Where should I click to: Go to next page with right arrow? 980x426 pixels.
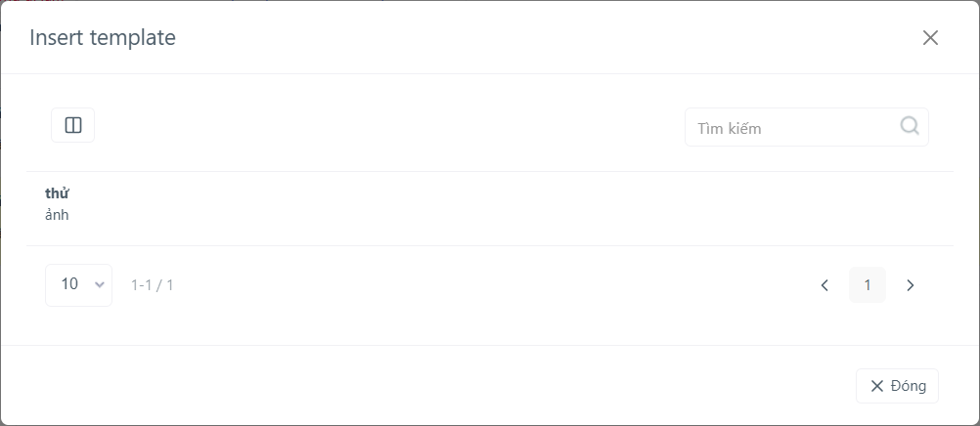tap(910, 285)
